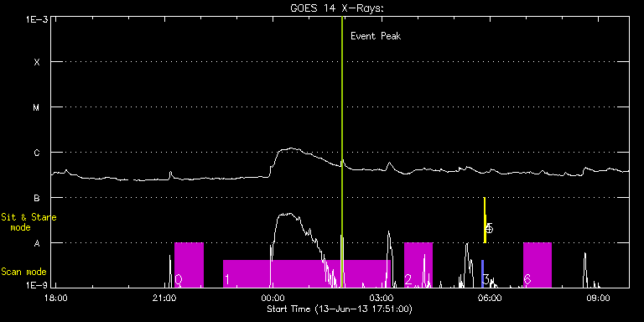Image resolution: width=644 pixels, height=322 pixels.
Task: Click the "Sit & Stare mode" yellow label
Action: coord(29,222)
